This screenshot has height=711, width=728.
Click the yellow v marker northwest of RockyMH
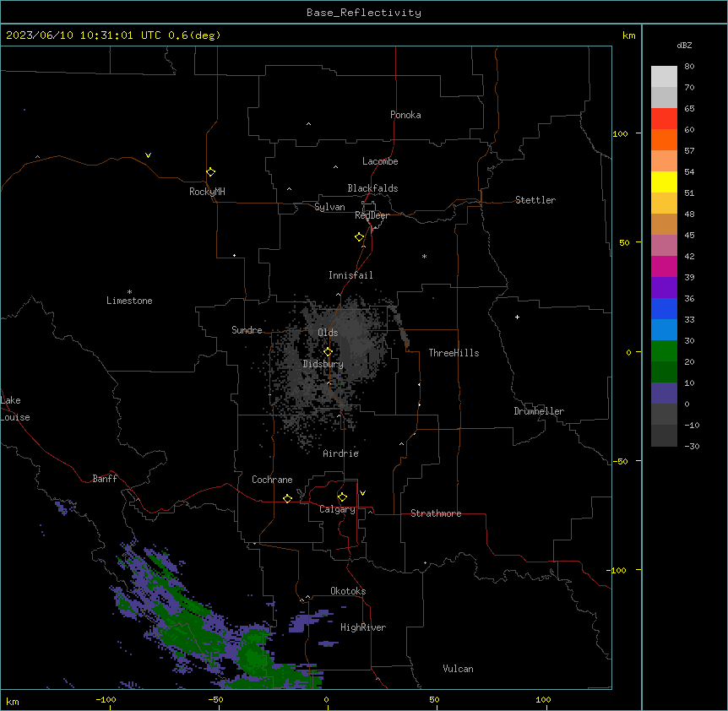click(x=148, y=155)
